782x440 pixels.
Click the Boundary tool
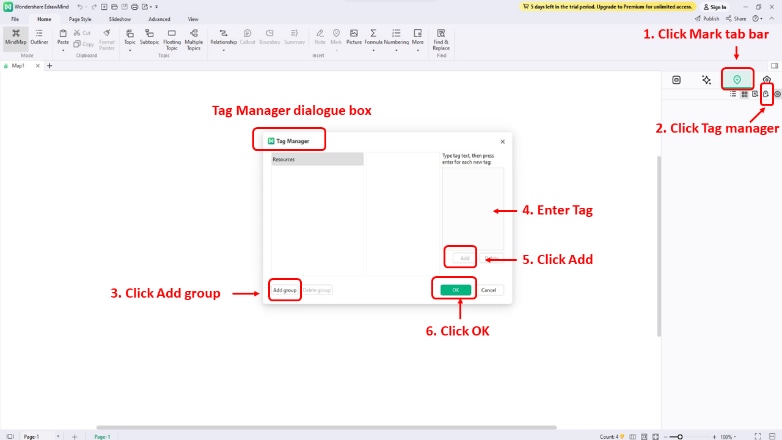tap(269, 37)
